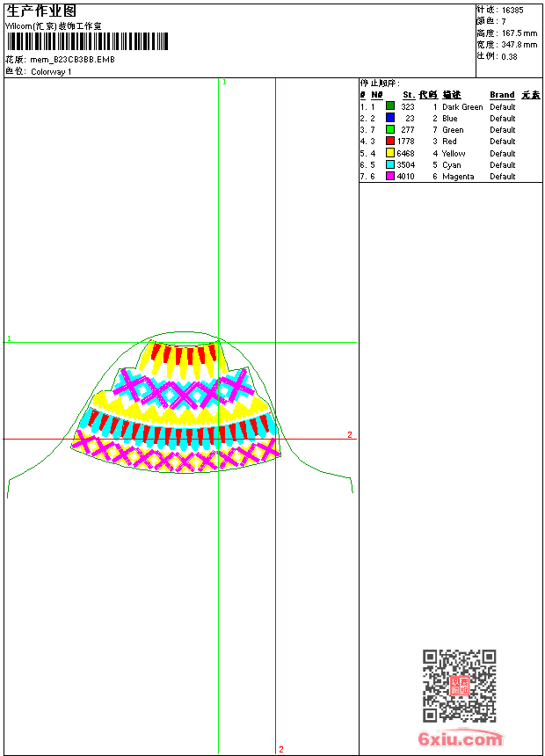Select stitch count 277 in Green row
Image resolution: width=545 pixels, height=756 pixels.
pyautogui.click(x=408, y=130)
